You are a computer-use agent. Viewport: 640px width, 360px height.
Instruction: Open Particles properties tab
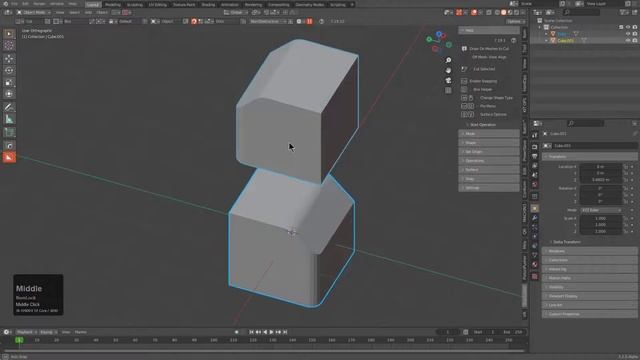pos(535,227)
